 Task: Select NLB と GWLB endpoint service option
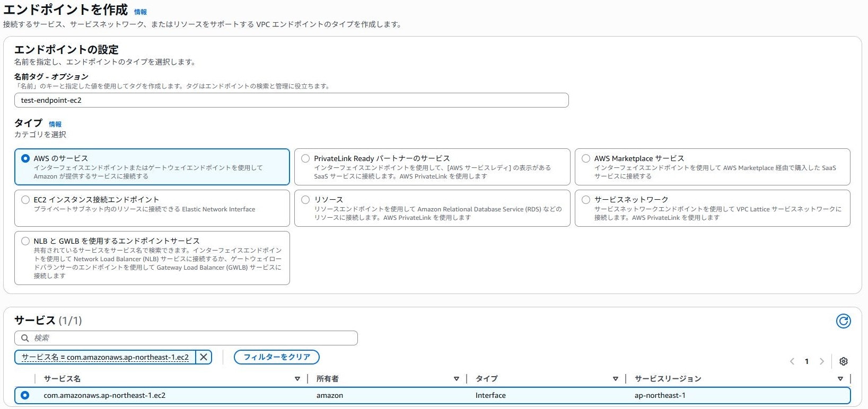25,241
